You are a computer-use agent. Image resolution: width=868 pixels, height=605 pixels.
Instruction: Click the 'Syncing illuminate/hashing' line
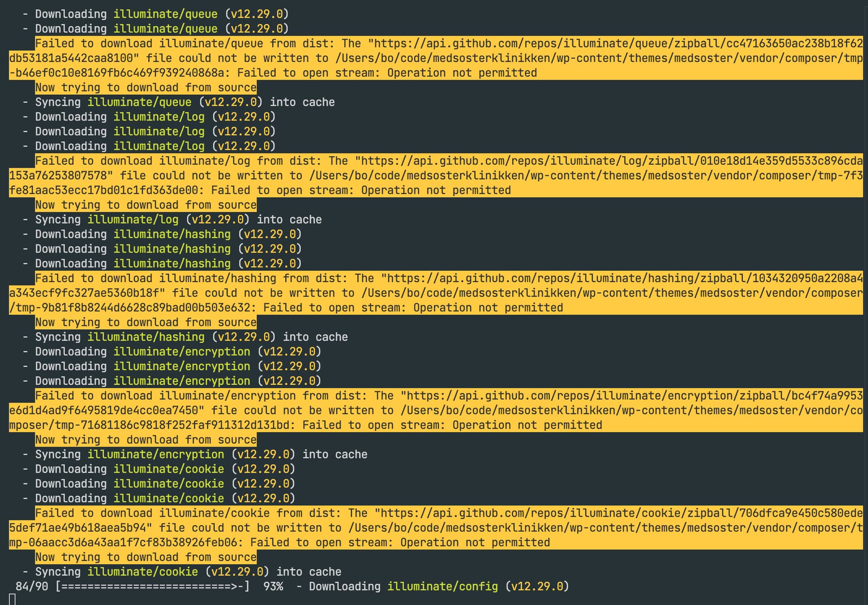pos(191,337)
